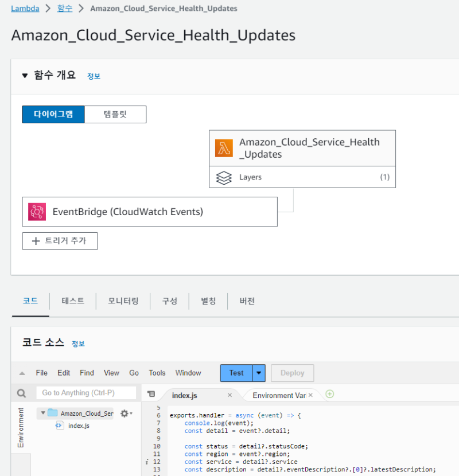The width and height of the screenshot is (459, 476).
Task: Add a new editor tab with plus icon
Action: 330,394
